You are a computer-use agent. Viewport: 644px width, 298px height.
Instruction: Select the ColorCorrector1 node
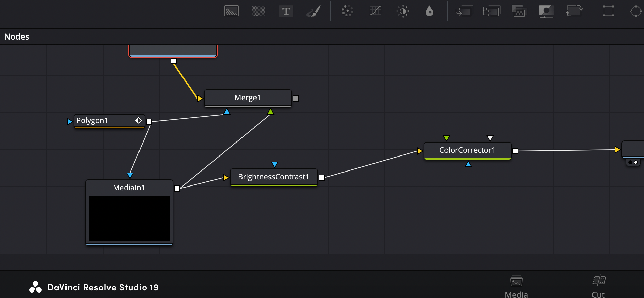click(467, 150)
